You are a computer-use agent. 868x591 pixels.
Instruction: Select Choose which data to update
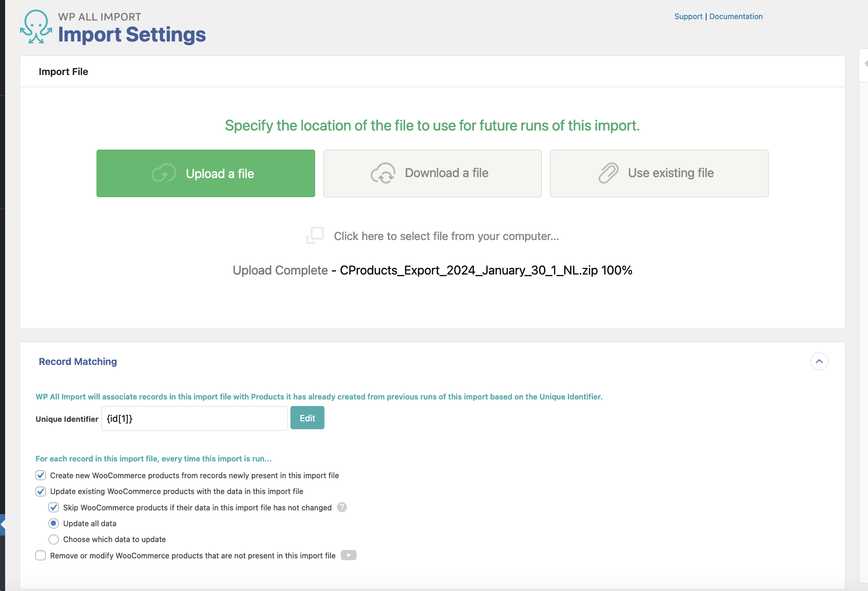point(54,539)
